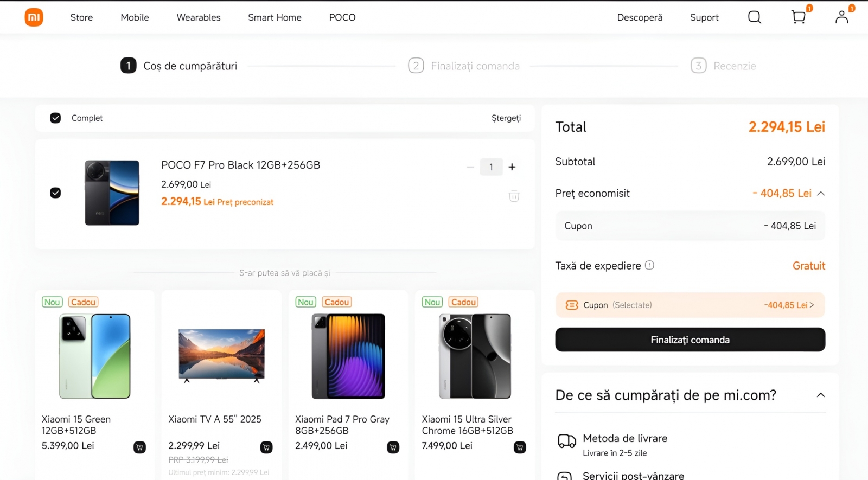868x480 pixels.
Task: Open the Smart Home menu
Action: (x=275, y=17)
